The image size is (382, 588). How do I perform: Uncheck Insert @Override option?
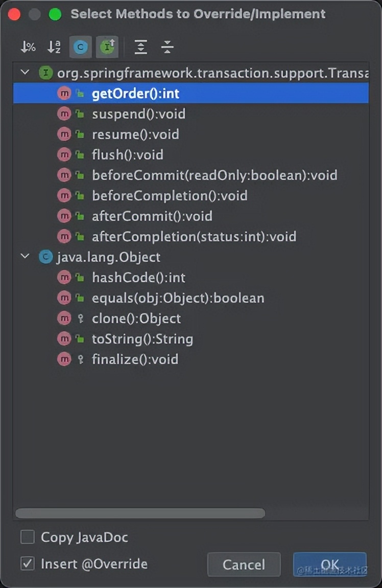click(x=27, y=564)
